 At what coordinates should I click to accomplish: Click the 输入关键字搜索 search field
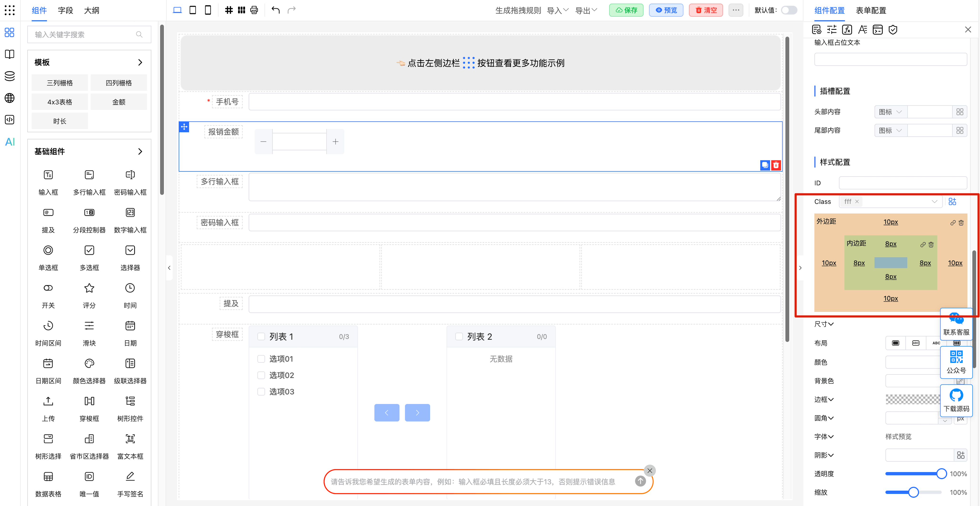[x=84, y=35]
